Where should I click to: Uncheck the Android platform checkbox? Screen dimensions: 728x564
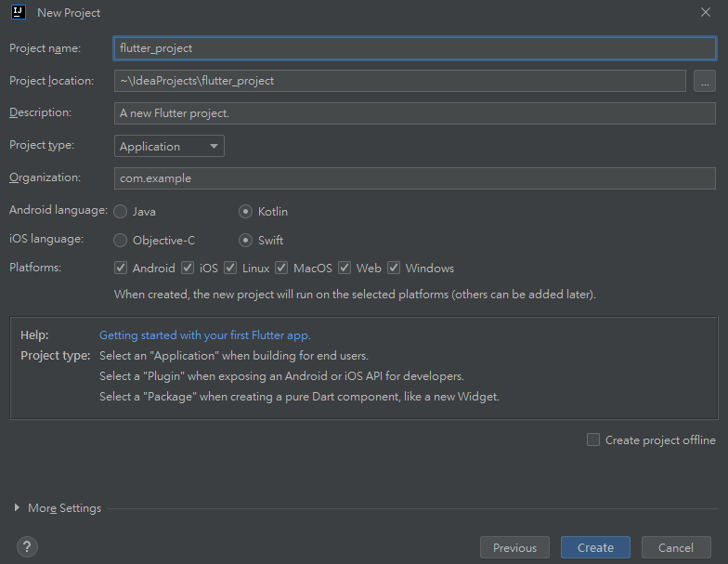(x=121, y=268)
